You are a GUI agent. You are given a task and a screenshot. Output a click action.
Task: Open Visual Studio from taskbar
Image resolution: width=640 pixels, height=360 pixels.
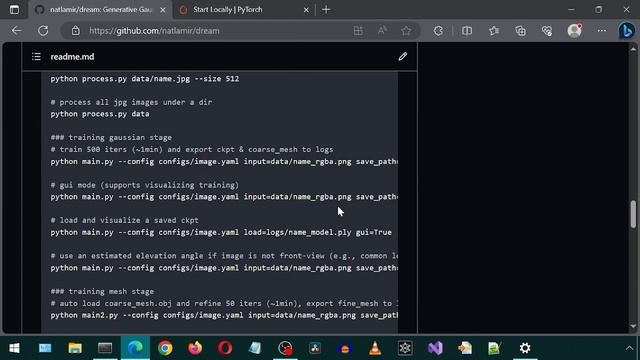click(435, 348)
